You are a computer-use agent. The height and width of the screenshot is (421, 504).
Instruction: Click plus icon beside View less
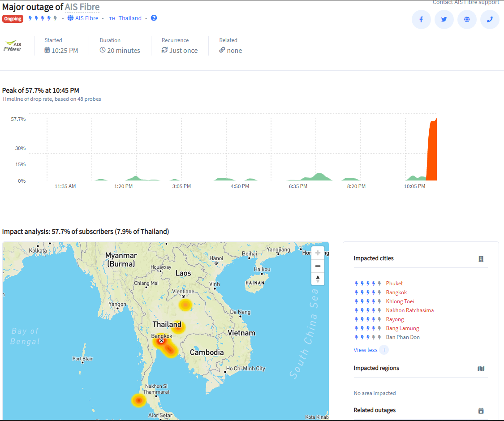(384, 350)
